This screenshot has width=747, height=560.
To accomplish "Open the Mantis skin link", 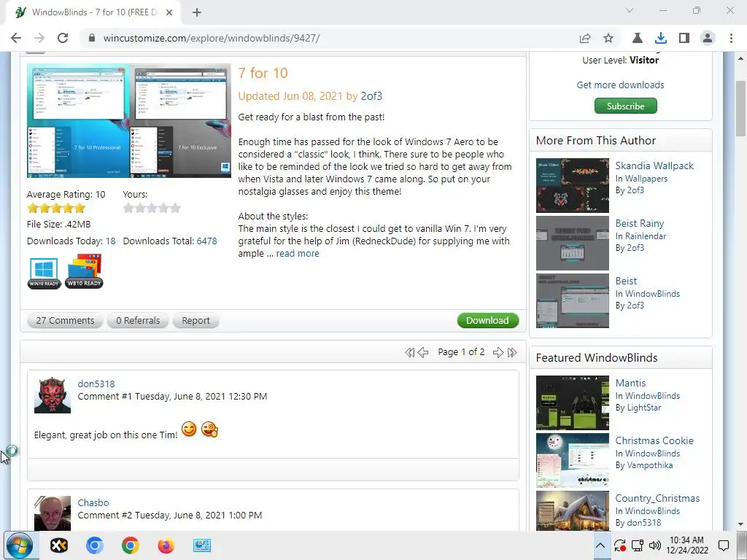I will [630, 383].
